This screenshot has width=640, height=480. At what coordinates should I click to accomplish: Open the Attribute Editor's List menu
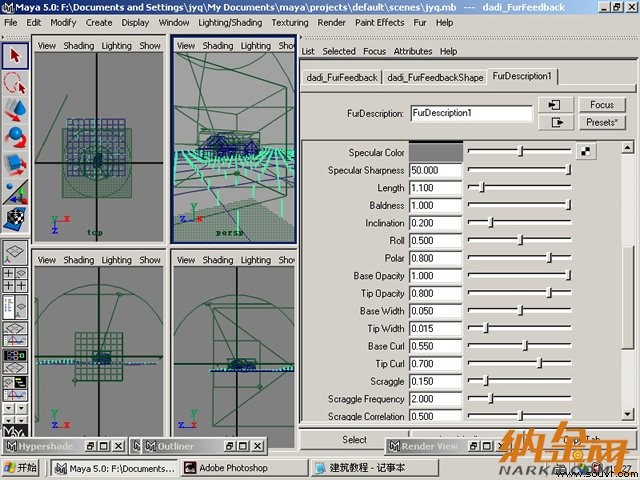click(308, 51)
